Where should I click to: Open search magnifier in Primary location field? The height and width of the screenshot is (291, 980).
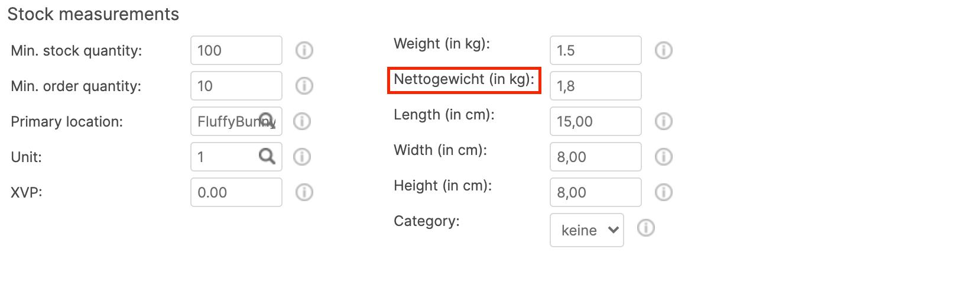(267, 121)
